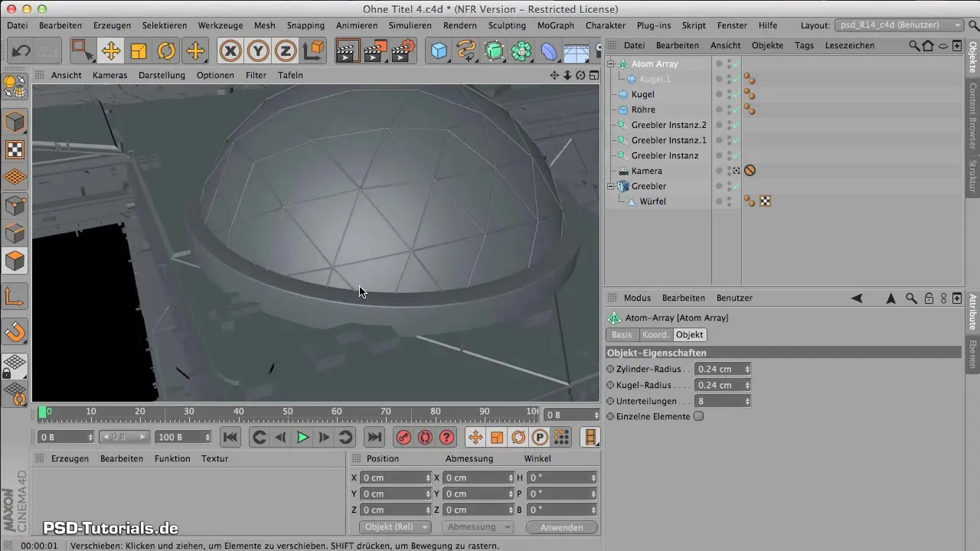Click the back arrow in Attribute Manager

pyautogui.click(x=857, y=298)
